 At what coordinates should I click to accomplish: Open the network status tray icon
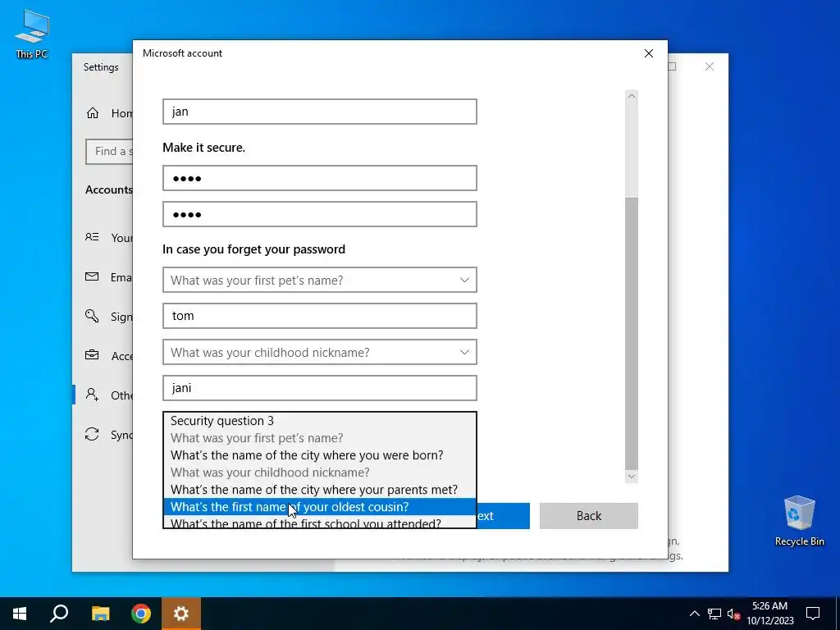point(714,614)
